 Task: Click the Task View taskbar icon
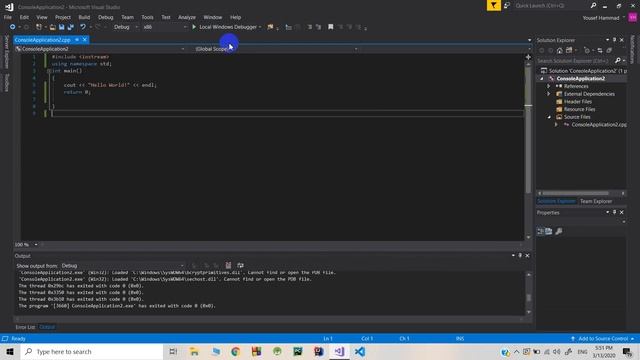tap(173, 351)
